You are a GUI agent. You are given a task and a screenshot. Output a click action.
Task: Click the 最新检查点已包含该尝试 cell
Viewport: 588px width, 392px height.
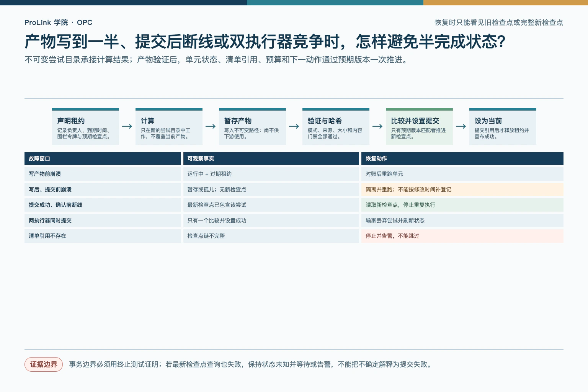(271, 205)
